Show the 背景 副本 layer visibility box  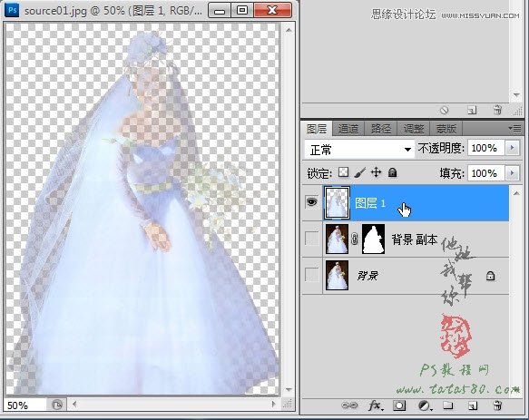click(312, 239)
